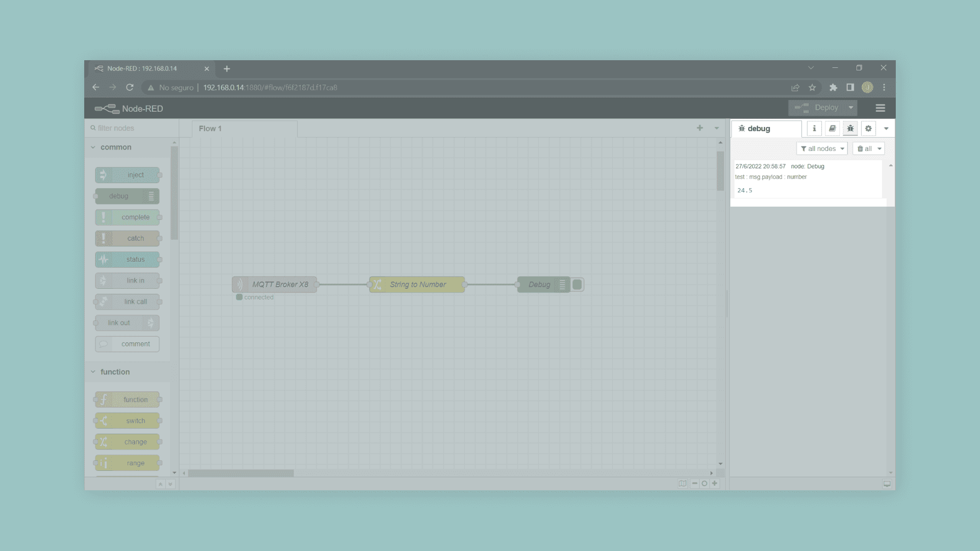This screenshot has height=551, width=980.
Task: Open the configuration nodes gear icon
Action: click(868, 129)
